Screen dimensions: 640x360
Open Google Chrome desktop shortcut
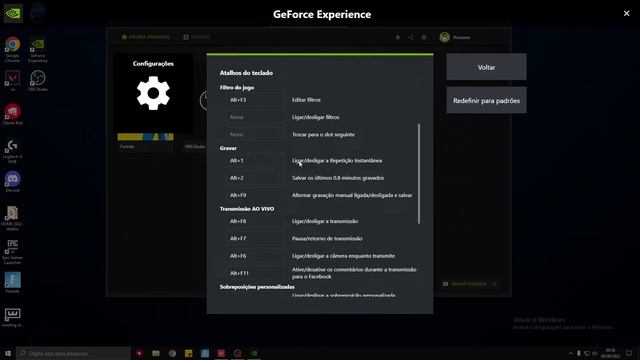[12, 49]
